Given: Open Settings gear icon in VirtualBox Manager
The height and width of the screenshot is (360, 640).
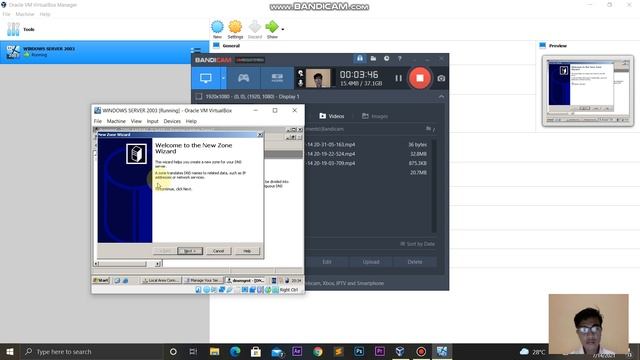Looking at the screenshot, I should [x=235, y=27].
